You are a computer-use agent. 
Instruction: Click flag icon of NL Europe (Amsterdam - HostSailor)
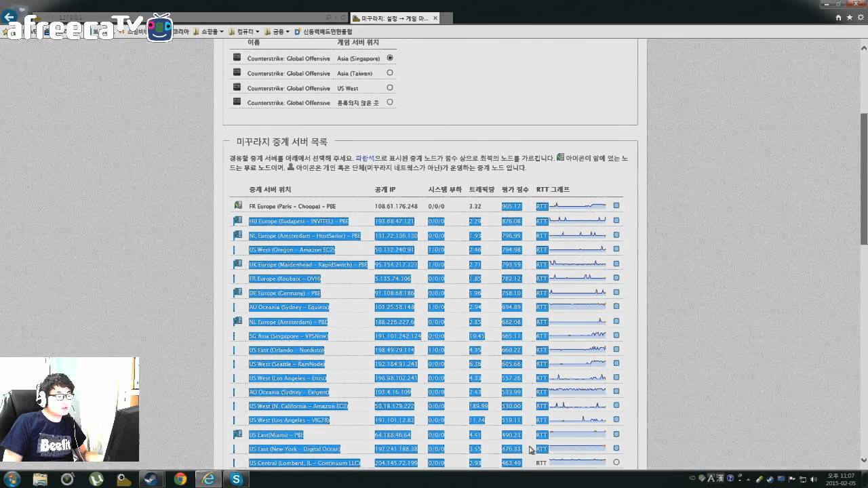(x=238, y=235)
